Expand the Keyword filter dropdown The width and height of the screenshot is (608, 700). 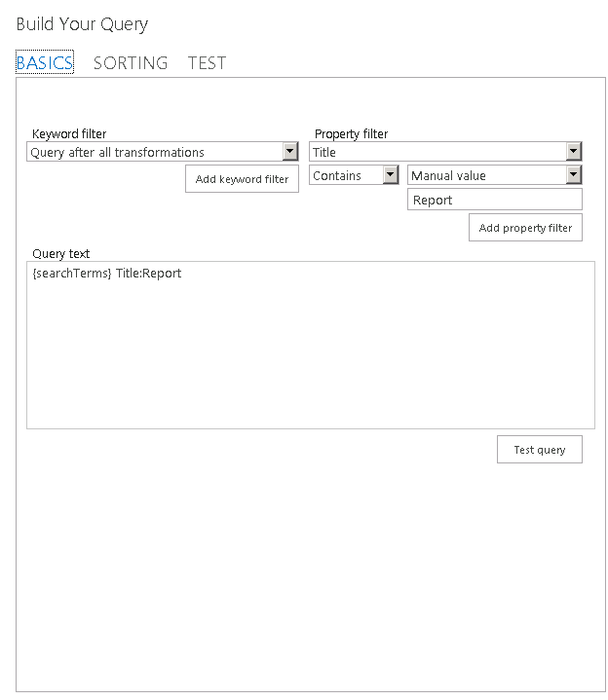tap(162, 152)
